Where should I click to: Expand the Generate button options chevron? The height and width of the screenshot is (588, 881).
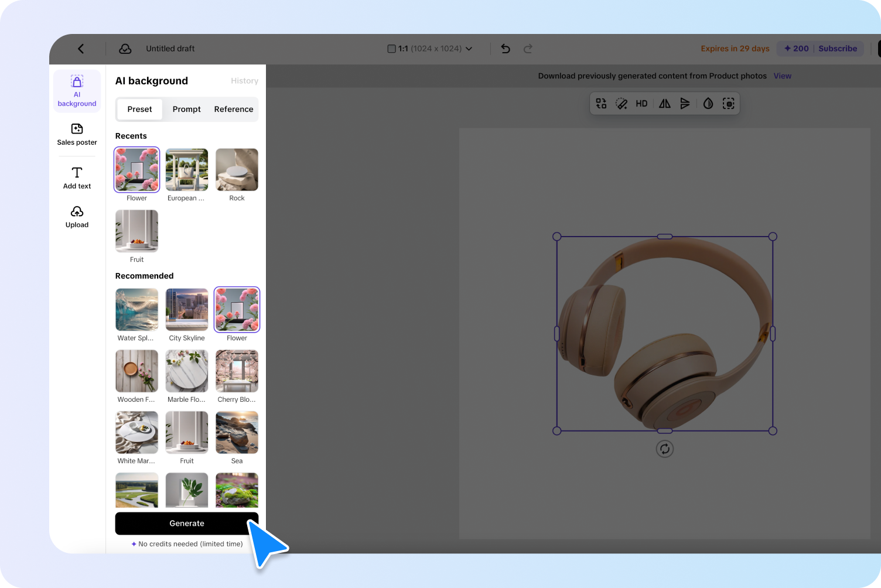(251, 523)
